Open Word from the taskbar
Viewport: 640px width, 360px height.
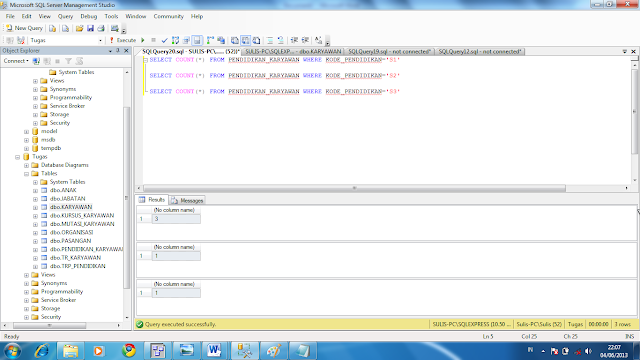coord(214,351)
